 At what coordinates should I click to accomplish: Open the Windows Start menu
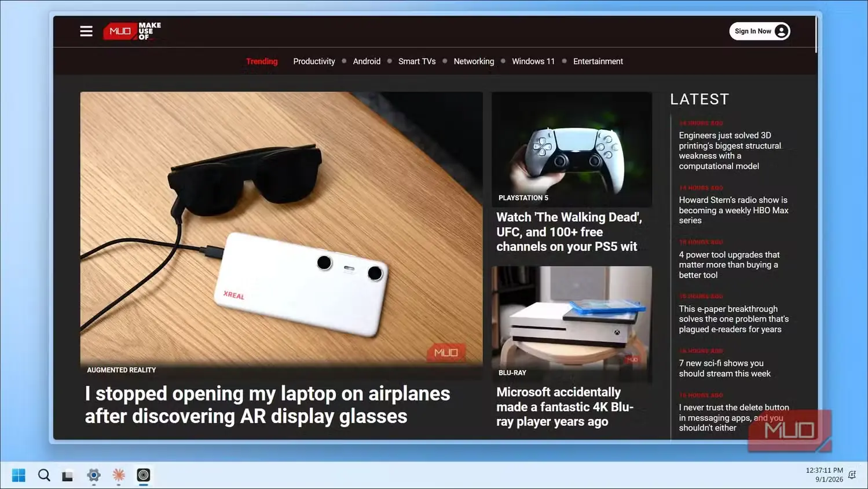tap(19, 476)
